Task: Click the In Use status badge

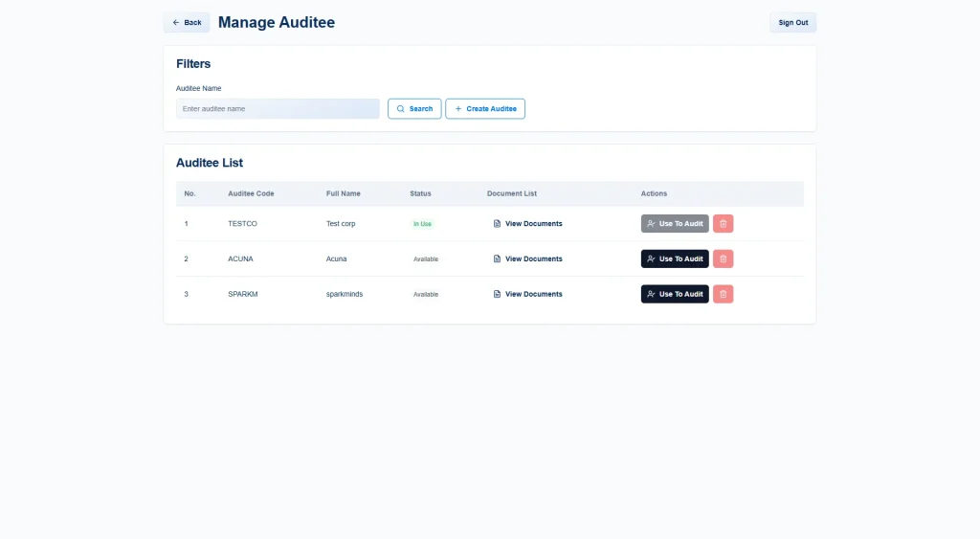Action: click(422, 224)
